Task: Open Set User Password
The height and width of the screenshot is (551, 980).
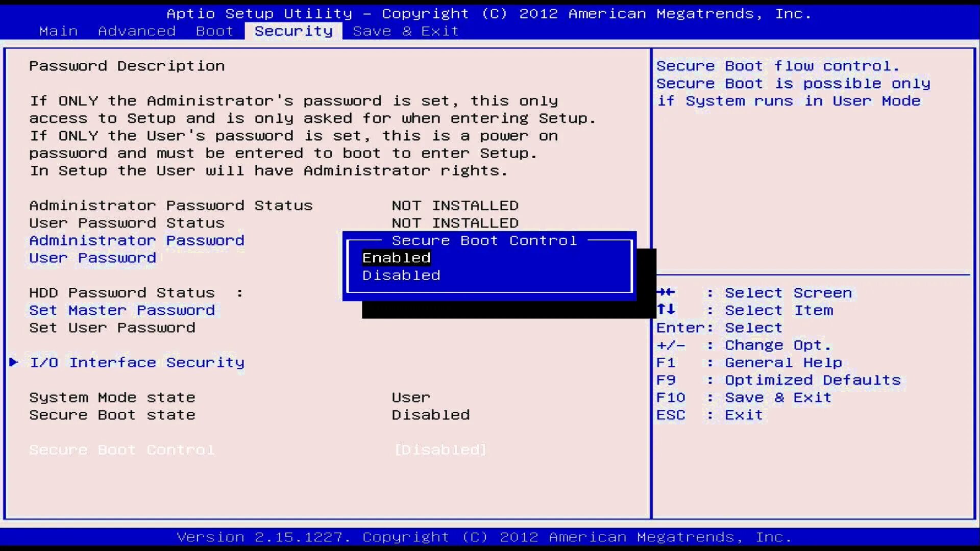Action: point(112,328)
